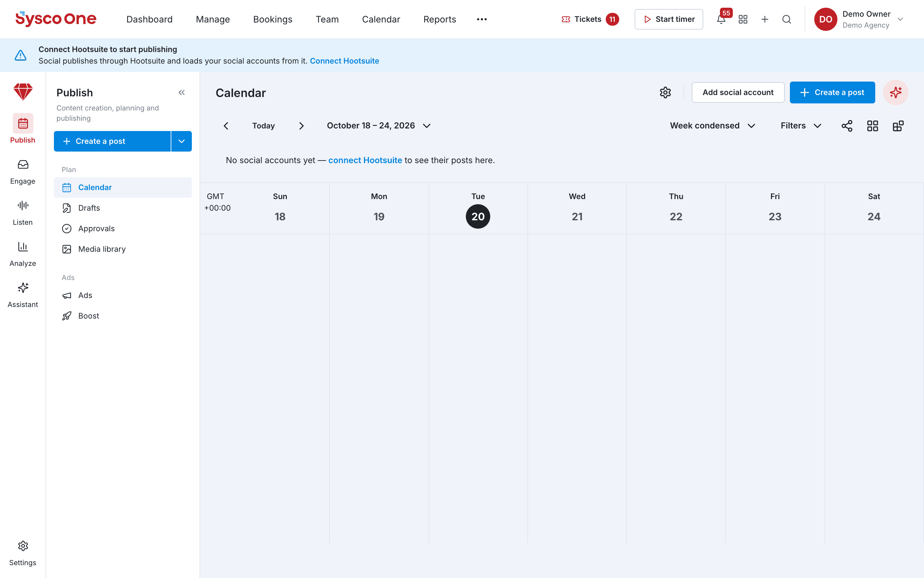Viewport: 924px width, 578px height.
Task: Click the share calendar icon
Action: click(847, 126)
